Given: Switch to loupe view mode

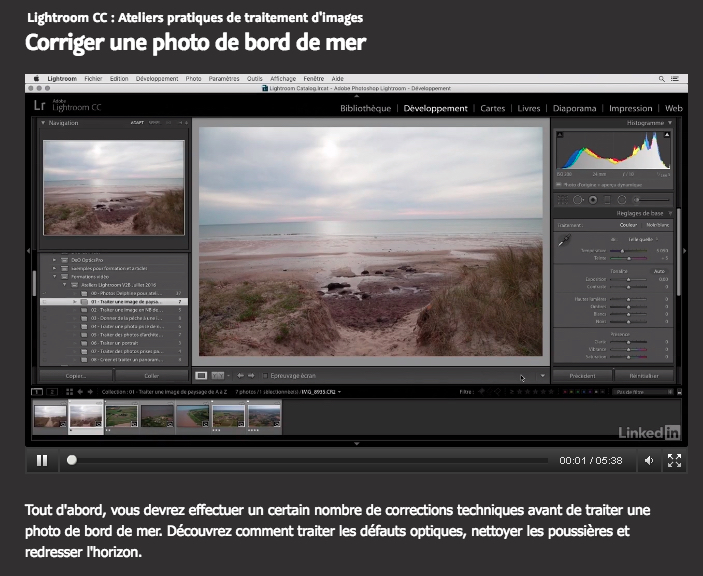Looking at the screenshot, I should pos(201,376).
